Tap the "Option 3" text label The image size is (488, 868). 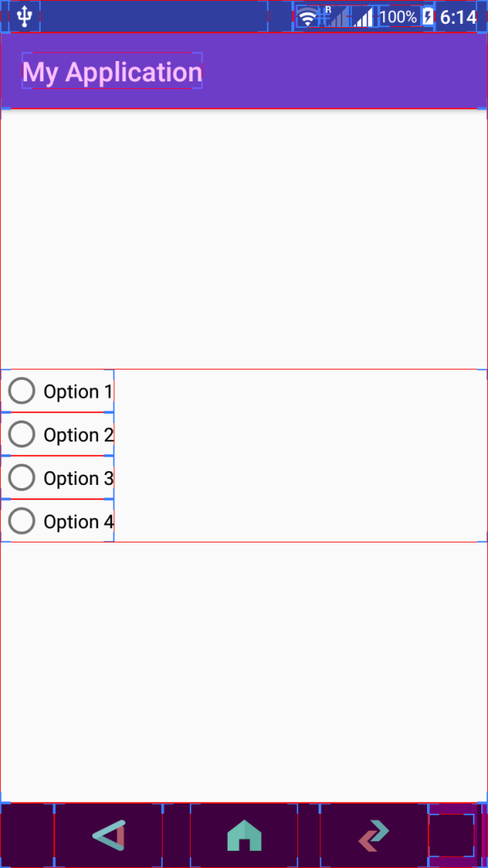point(79,478)
